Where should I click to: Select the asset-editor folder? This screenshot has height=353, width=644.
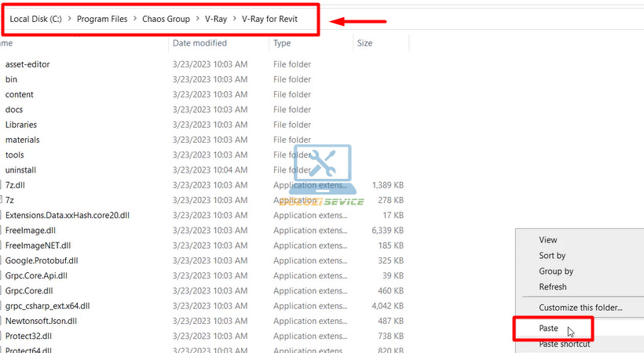27,64
